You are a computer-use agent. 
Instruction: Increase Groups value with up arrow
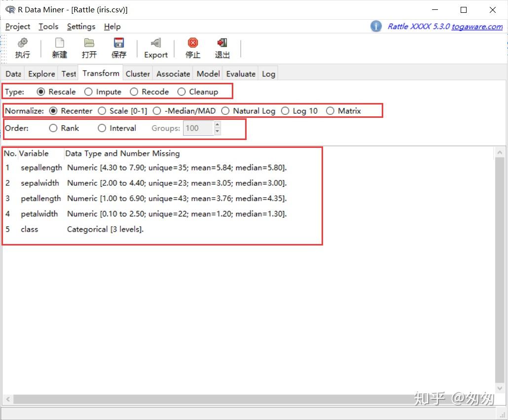(x=218, y=125)
